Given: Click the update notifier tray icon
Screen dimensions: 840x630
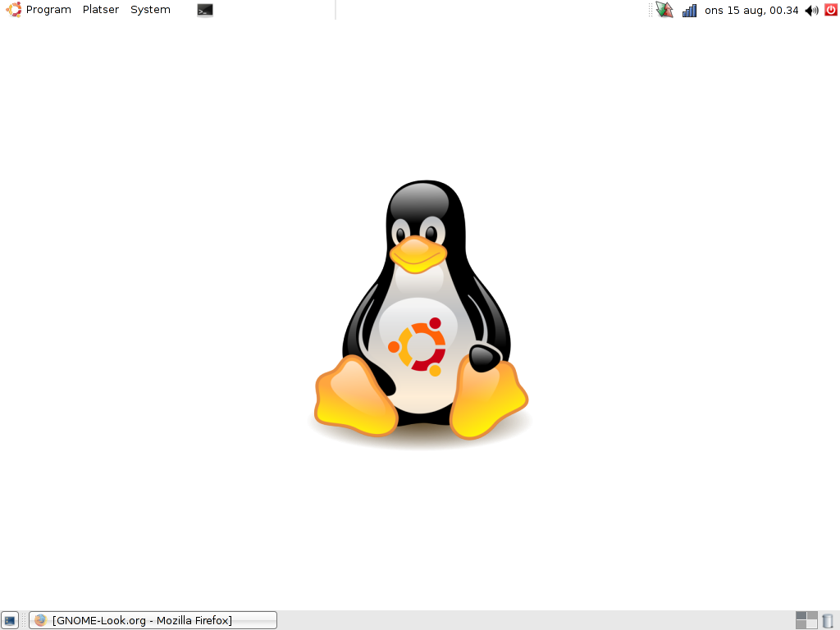Looking at the screenshot, I should click(x=664, y=10).
